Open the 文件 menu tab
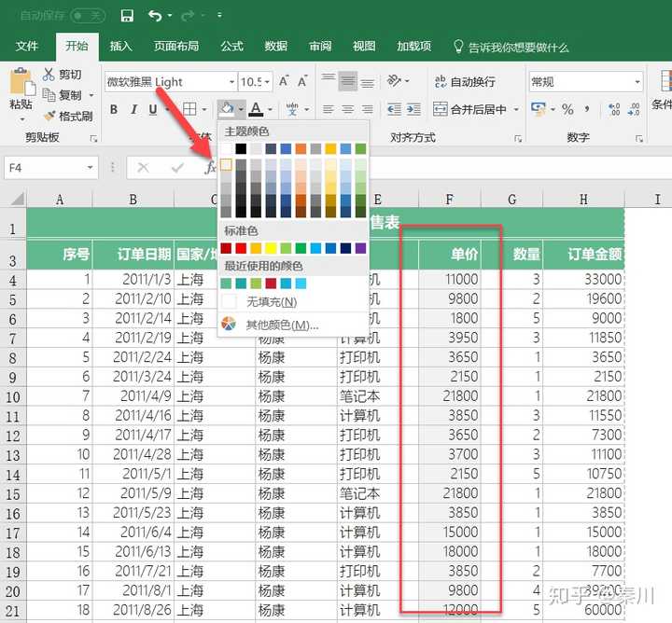This screenshot has height=623, width=672. (26, 47)
